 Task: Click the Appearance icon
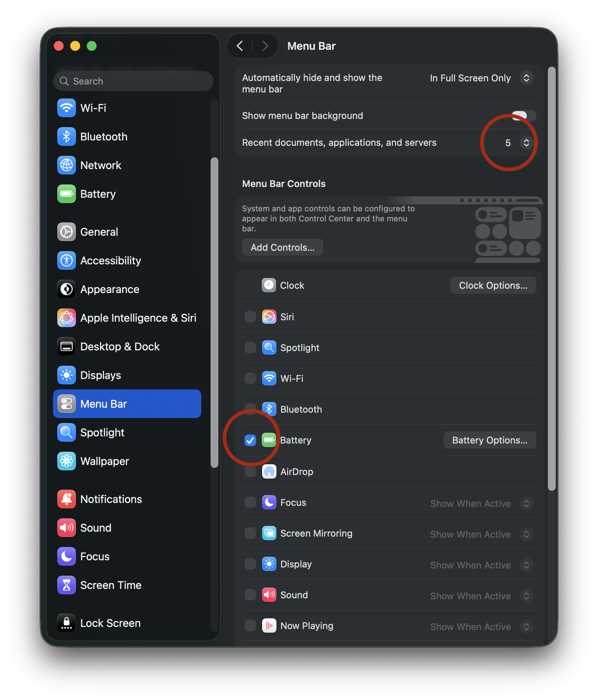[66, 289]
